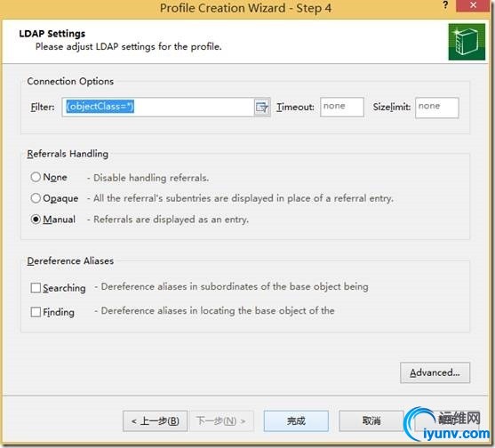Cancel the wizard with 取消 button
The width and height of the screenshot is (495, 448).
point(371,420)
